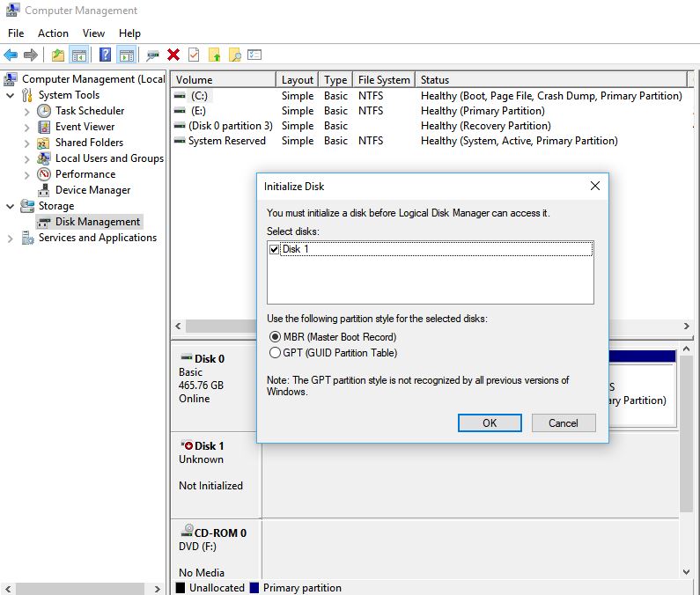Screen dimensions: 700x595
Task: Click the CD-ROM 0 disc icon
Action: pos(187,531)
